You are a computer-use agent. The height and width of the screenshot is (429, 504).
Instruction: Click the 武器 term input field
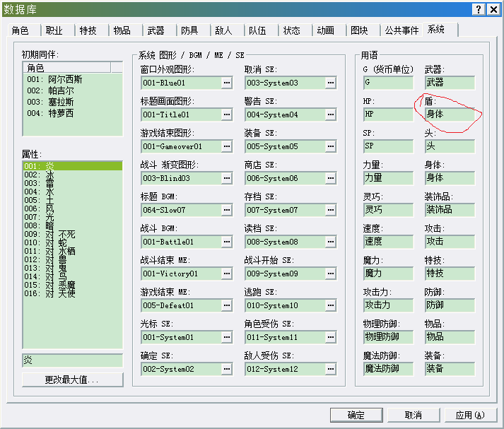[450, 83]
